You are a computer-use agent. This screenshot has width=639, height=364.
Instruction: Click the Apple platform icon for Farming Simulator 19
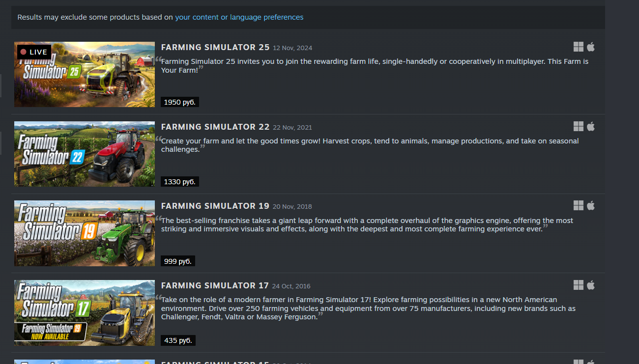591,205
